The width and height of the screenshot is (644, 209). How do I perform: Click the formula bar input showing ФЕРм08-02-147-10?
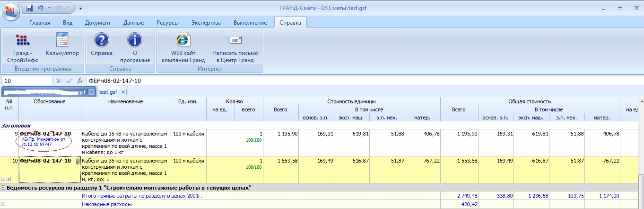pyautogui.click(x=331, y=81)
